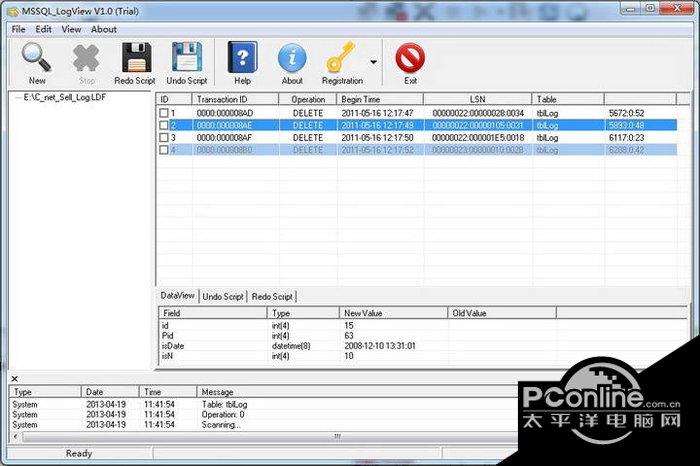Open the File menu
The height and width of the screenshot is (466, 700).
point(18,29)
